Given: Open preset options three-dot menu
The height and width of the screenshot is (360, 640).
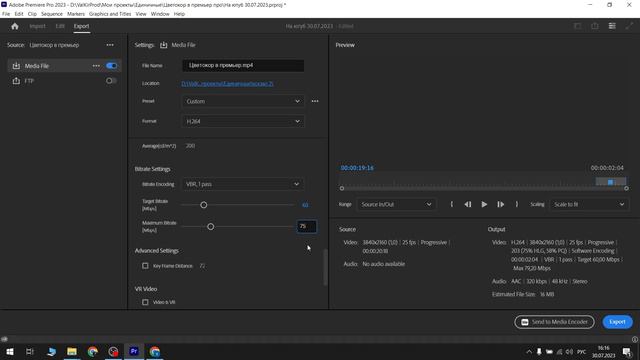Looking at the screenshot, I should [x=315, y=101].
